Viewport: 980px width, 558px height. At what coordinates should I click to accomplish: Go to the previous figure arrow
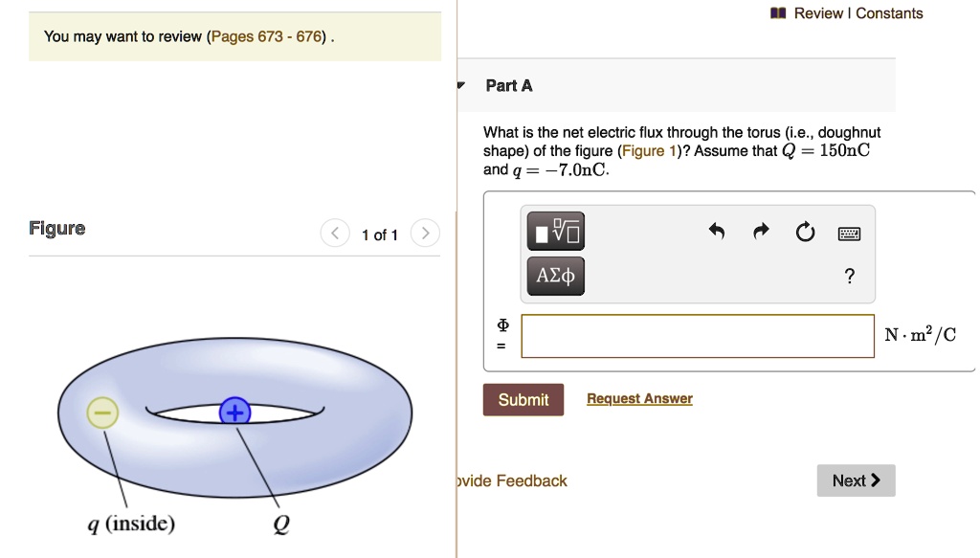(335, 234)
